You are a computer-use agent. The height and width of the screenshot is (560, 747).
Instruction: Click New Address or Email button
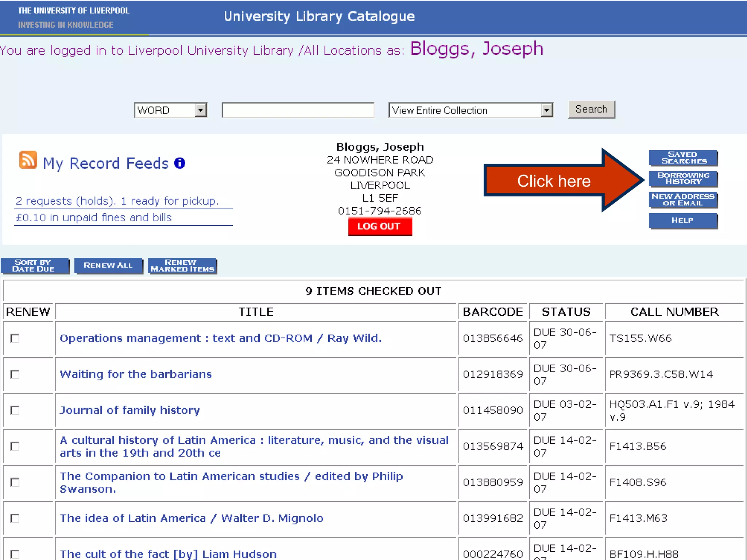coord(683,200)
